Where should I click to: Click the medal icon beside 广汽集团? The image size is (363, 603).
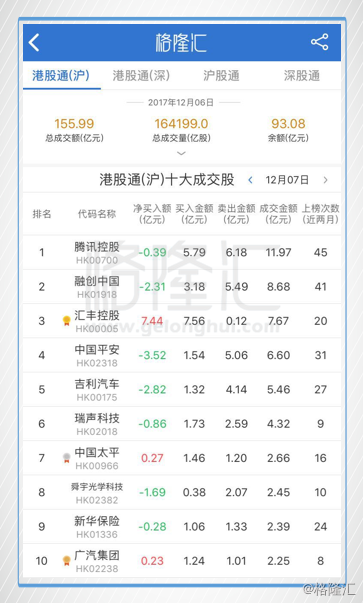point(67,561)
